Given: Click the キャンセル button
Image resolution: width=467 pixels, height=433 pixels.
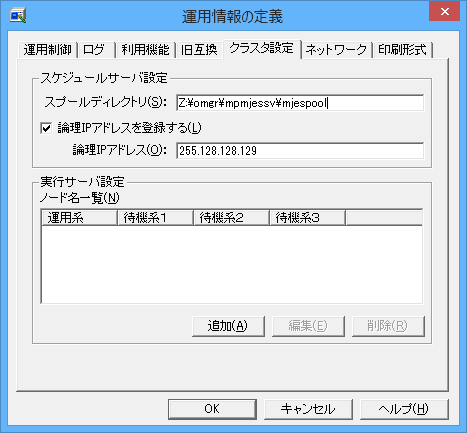Looking at the screenshot, I should 308,409.
